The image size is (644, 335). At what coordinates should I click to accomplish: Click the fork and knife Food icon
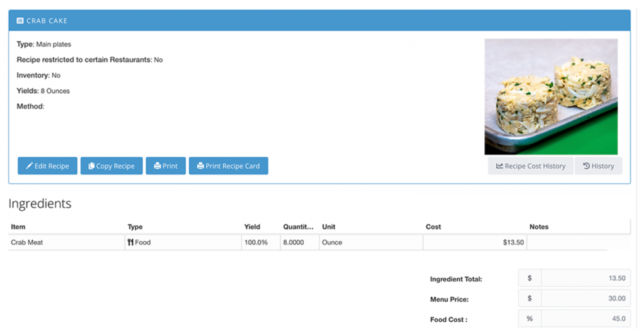(131, 242)
